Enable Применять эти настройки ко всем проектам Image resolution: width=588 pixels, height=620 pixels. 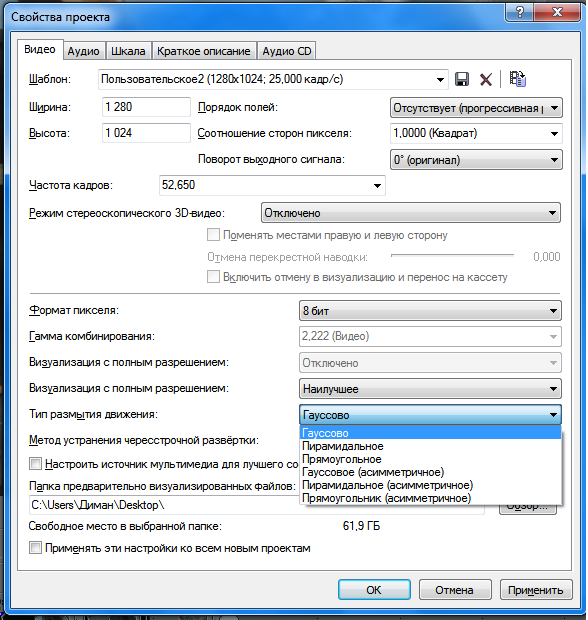point(35,548)
